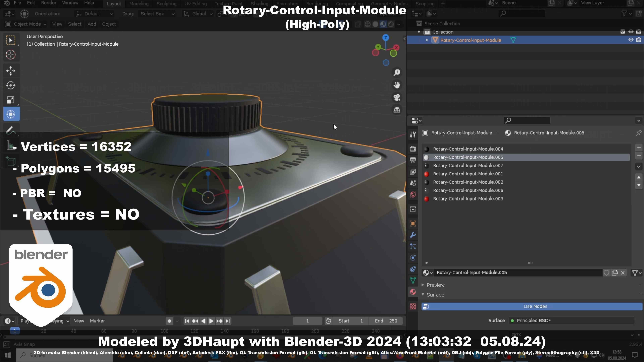The image size is (644, 362).
Task: Open the Texture properties checker tab
Action: tap(413, 306)
